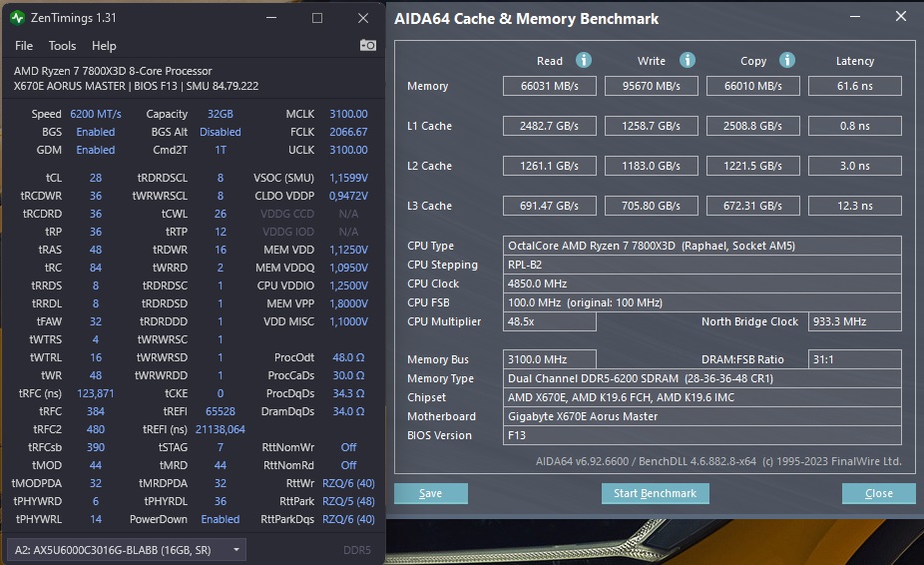Click the L3 Cache Read value 691.47 GB/s
The width and height of the screenshot is (924, 565).
pyautogui.click(x=549, y=206)
